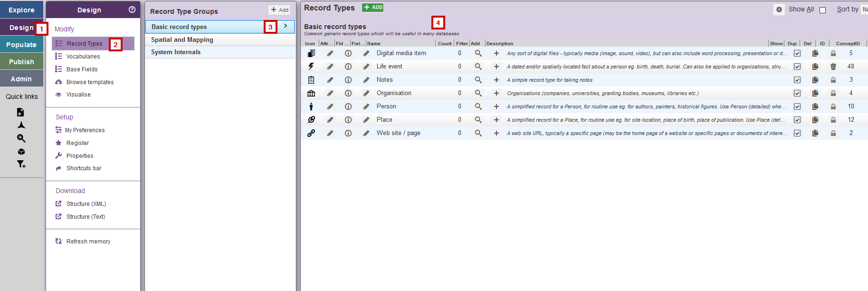Add a new Place record via plus
The height and width of the screenshot is (291, 868).
click(496, 120)
